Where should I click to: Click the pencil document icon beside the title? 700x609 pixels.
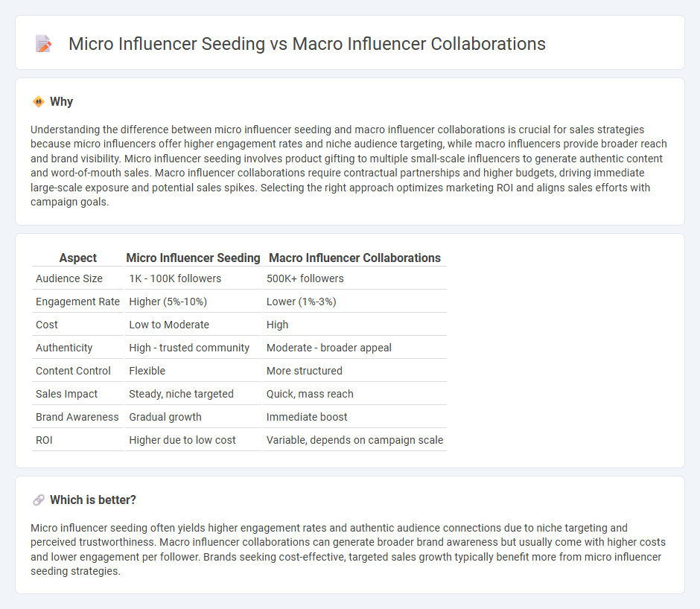pos(43,44)
